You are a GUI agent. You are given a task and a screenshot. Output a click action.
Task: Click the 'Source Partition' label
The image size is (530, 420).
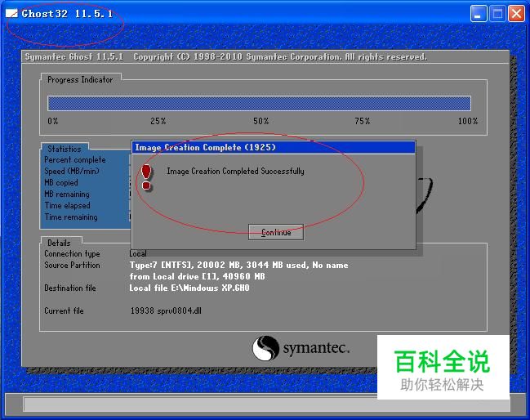pos(72,265)
